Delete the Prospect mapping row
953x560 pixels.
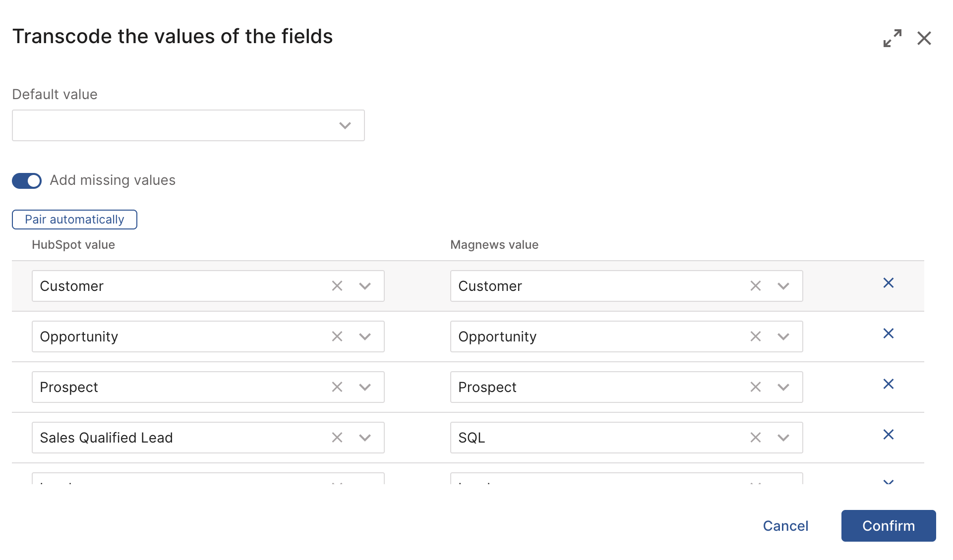[888, 384]
